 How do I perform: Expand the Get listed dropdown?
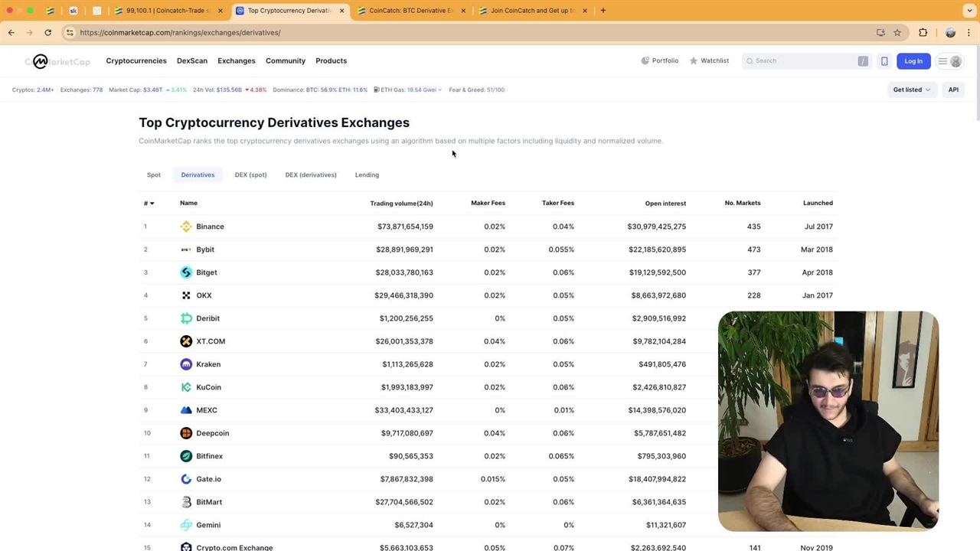coord(911,90)
